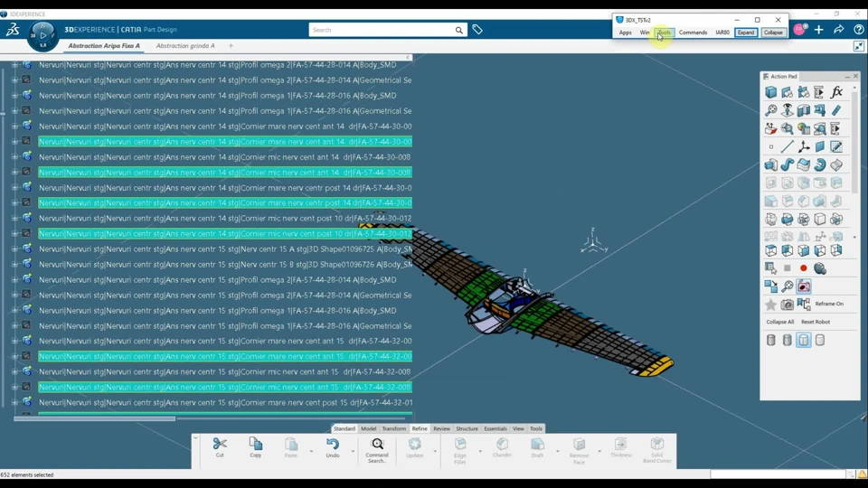868x488 pixels.
Task: Select the first cylinder display mode icon
Action: (770, 340)
